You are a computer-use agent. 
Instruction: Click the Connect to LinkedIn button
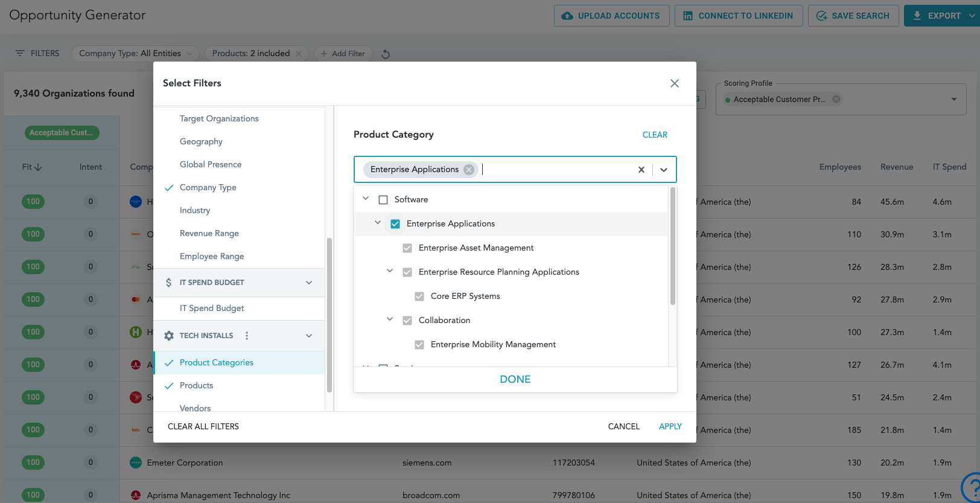click(x=738, y=16)
